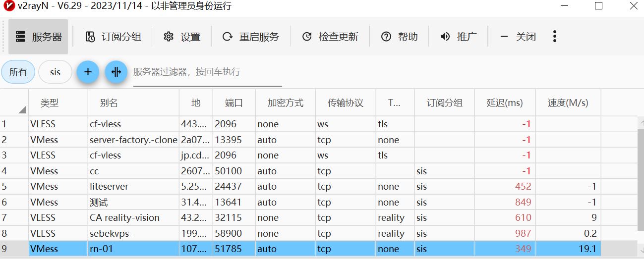Click 检查更新 to check for updates
The height and width of the screenshot is (259, 644).
[330, 37]
